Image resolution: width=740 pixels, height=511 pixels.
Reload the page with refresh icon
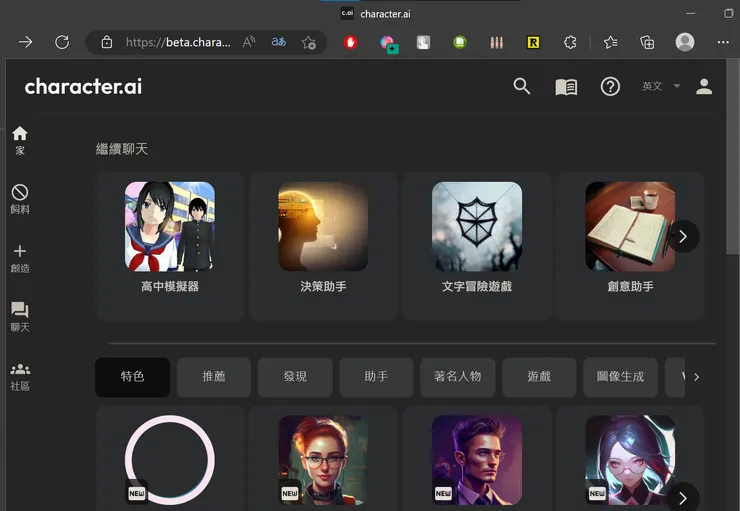coord(62,42)
